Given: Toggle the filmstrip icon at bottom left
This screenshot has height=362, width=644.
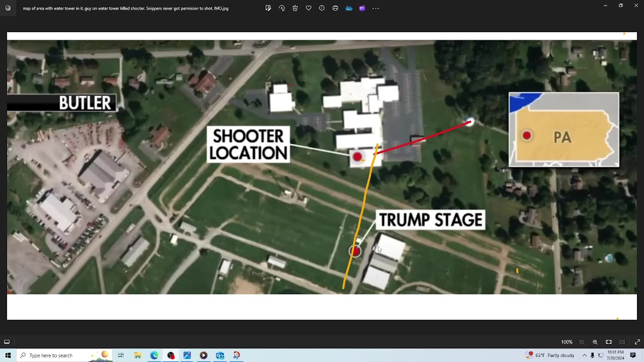Looking at the screenshot, I should 7,342.
